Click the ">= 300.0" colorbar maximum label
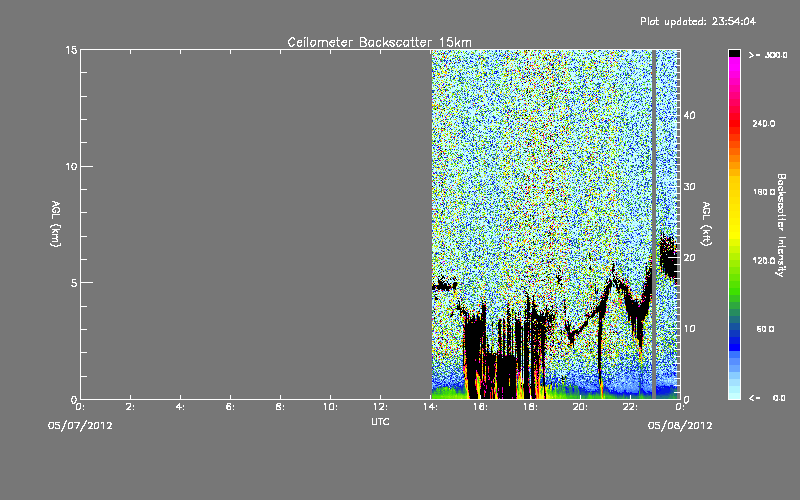Image resolution: width=800 pixels, height=500 pixels. coord(768,55)
